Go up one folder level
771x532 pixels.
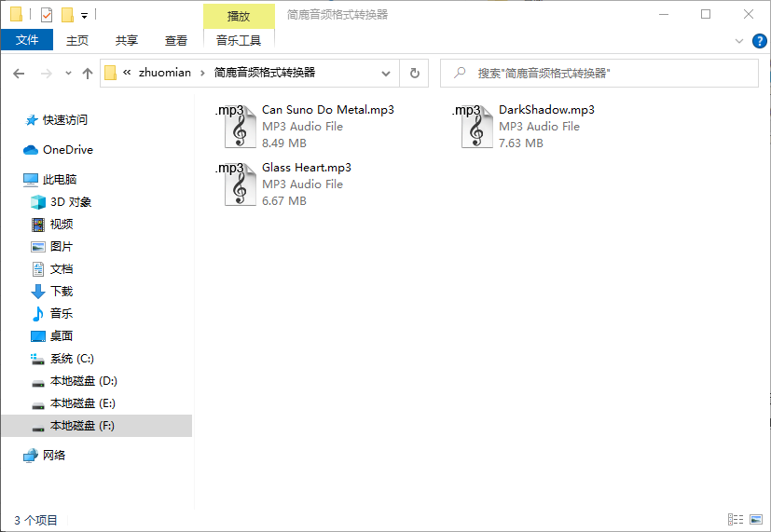88,74
